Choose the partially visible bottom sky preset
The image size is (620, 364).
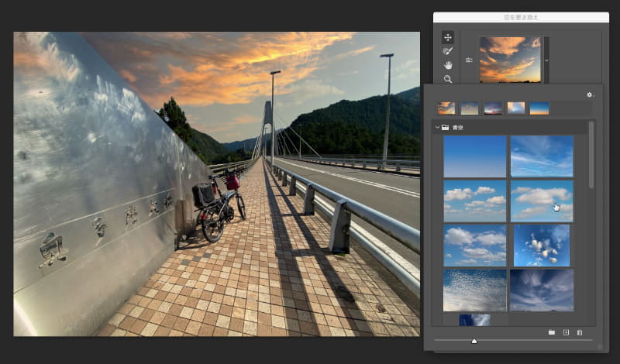(x=475, y=320)
